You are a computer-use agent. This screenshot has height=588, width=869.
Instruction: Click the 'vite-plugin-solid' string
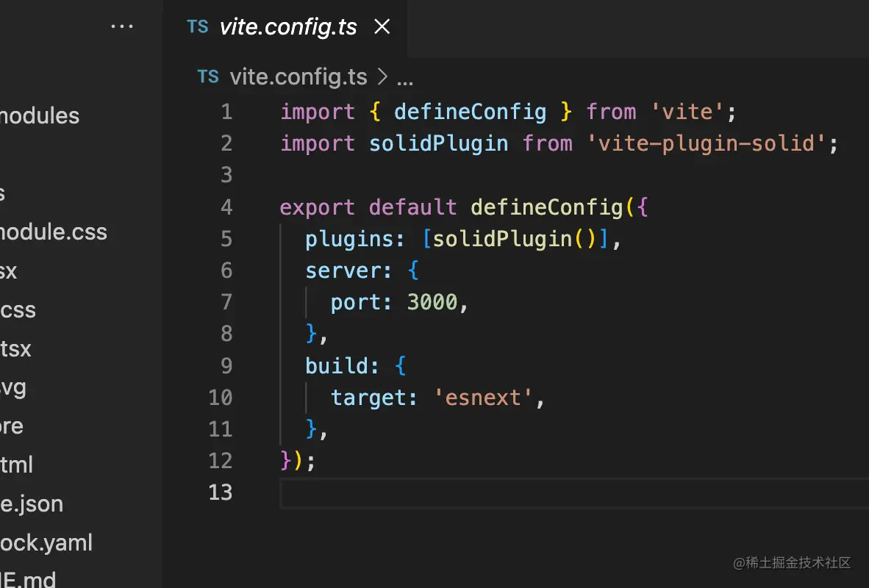706,143
